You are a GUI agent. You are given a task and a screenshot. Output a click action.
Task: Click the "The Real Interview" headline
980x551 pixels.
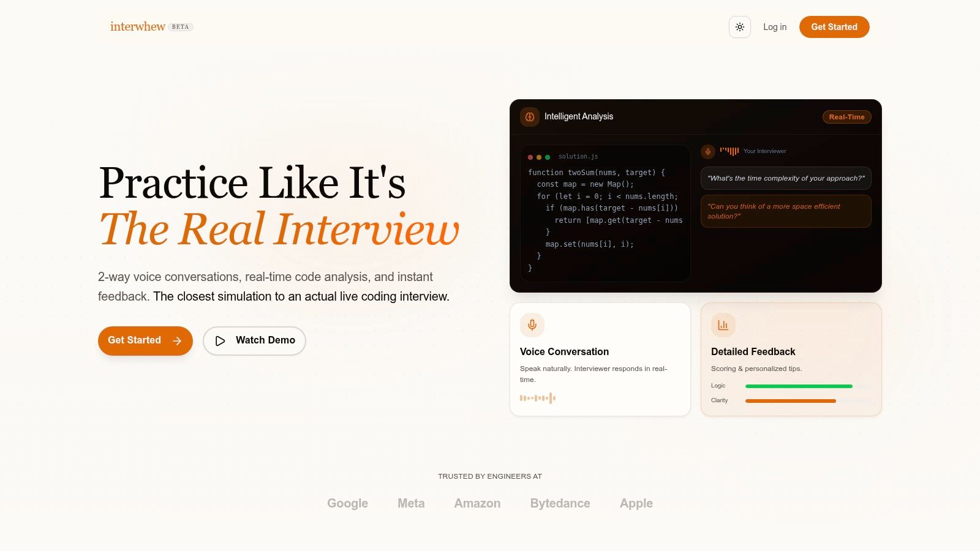click(279, 229)
